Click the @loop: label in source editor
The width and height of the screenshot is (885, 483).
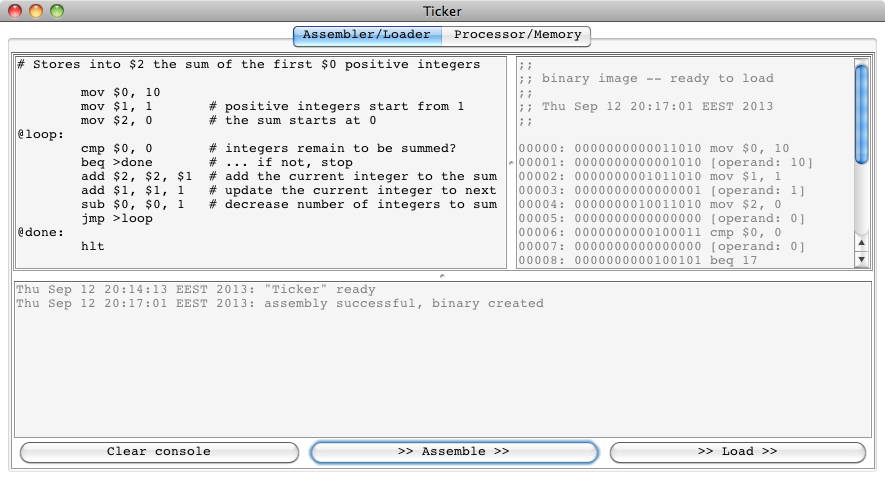coord(41,134)
